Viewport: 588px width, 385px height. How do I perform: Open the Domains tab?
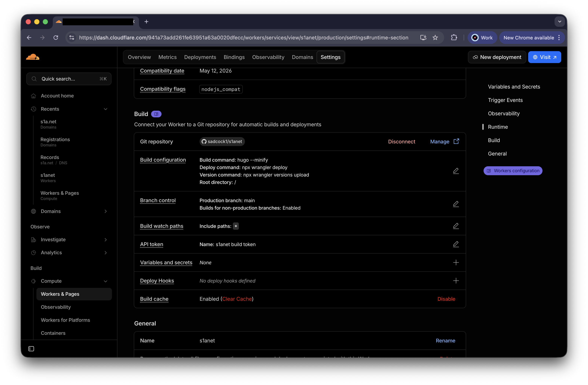coord(302,57)
